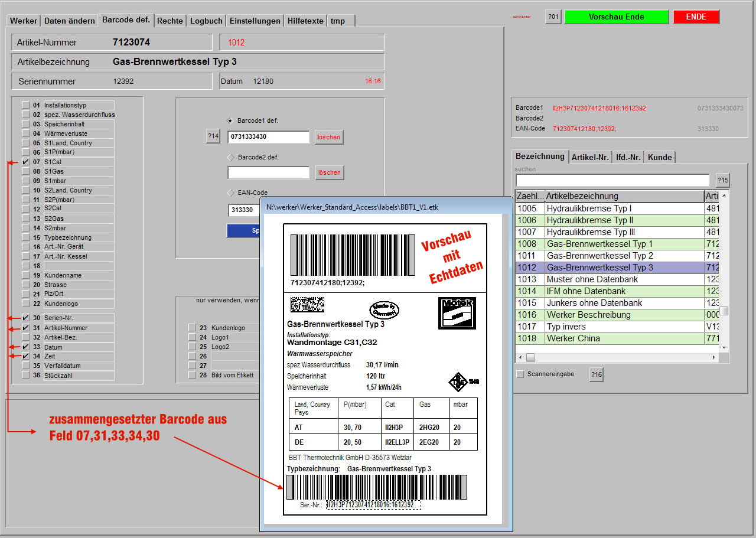Click the Motek logo on label preview

(457, 313)
